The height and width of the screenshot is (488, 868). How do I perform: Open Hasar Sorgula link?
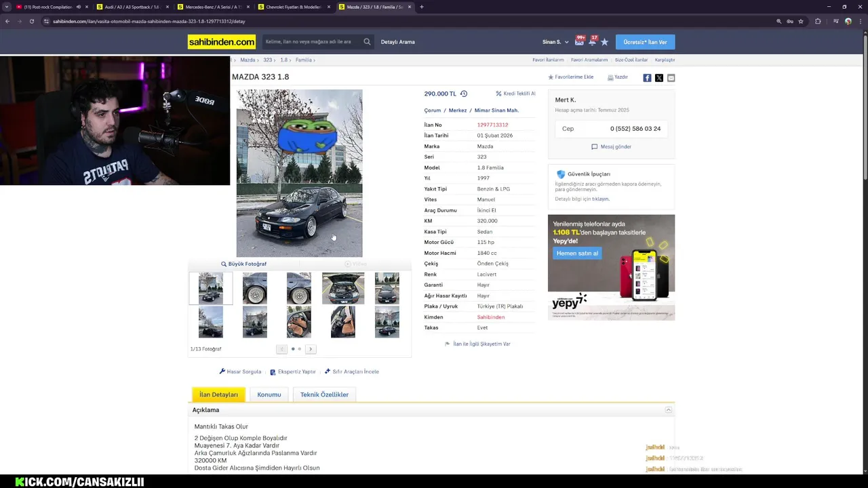(240, 371)
